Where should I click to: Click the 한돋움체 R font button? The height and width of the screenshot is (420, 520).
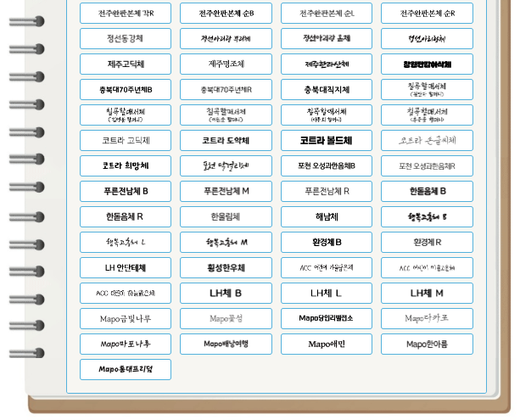point(126,216)
